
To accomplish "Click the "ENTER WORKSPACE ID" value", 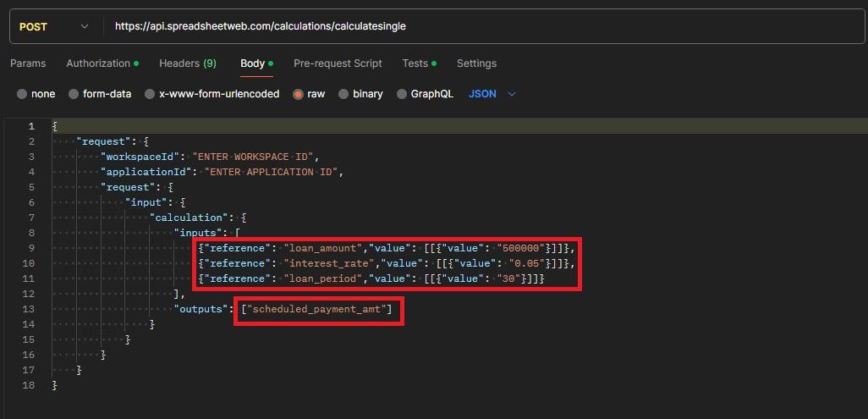I will click(253, 157).
